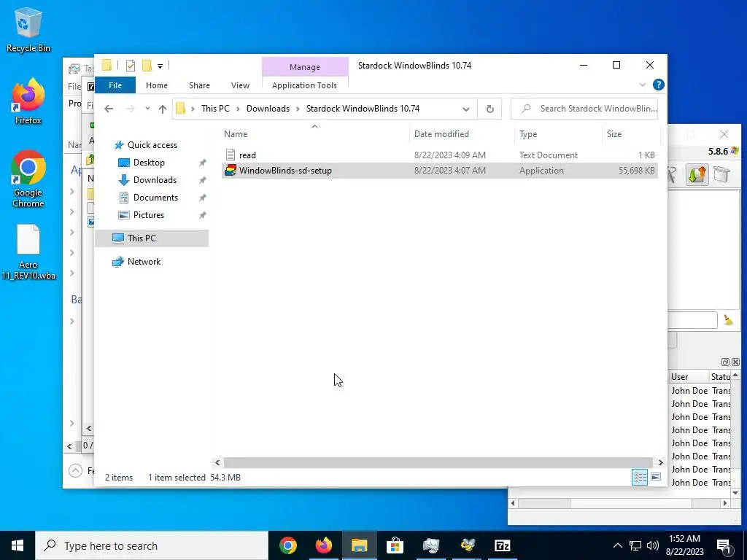Open the Home ribbon tab
747x560 pixels.
pyautogui.click(x=157, y=85)
